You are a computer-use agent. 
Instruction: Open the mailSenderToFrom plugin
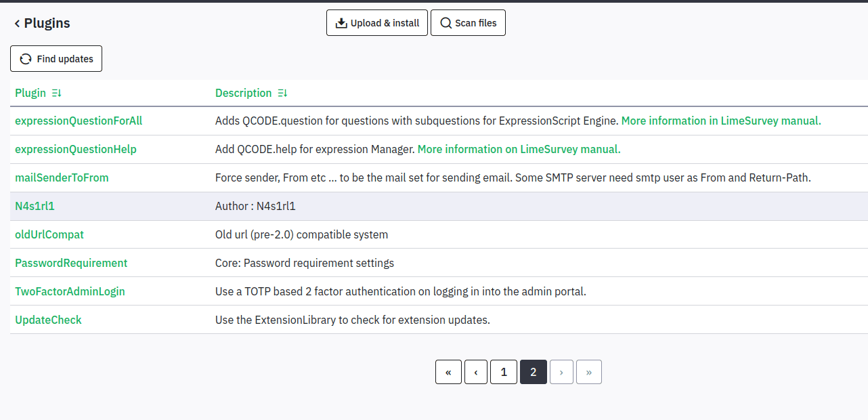[x=62, y=177]
